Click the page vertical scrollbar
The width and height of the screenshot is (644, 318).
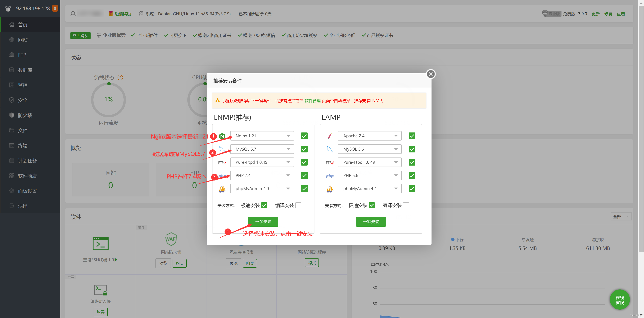[x=641, y=129]
